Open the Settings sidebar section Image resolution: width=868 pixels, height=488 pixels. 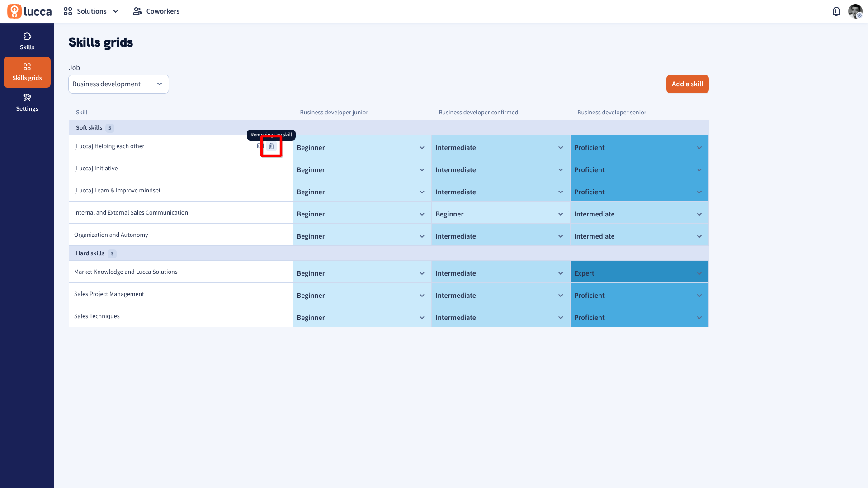27,103
